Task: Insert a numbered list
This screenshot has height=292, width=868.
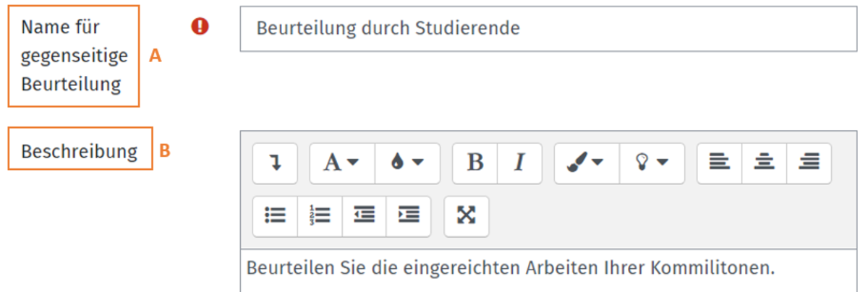Action: pyautogui.click(x=320, y=215)
